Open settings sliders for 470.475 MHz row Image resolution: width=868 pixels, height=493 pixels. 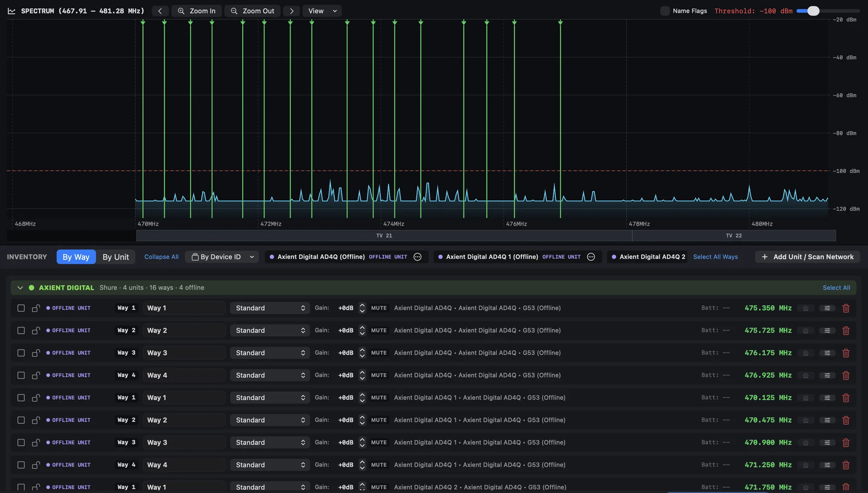pyautogui.click(x=827, y=420)
